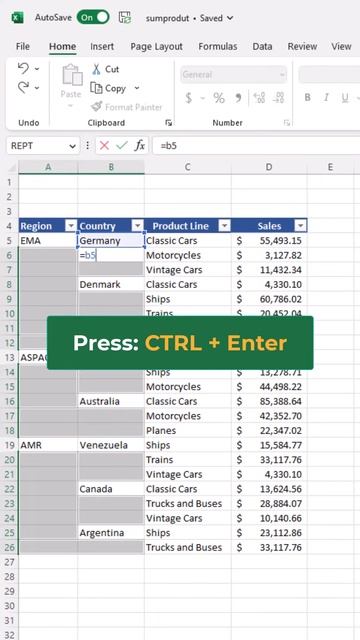Image resolution: width=360 pixels, height=640 pixels.
Task: Select the Venezuela cell
Action: point(111,445)
